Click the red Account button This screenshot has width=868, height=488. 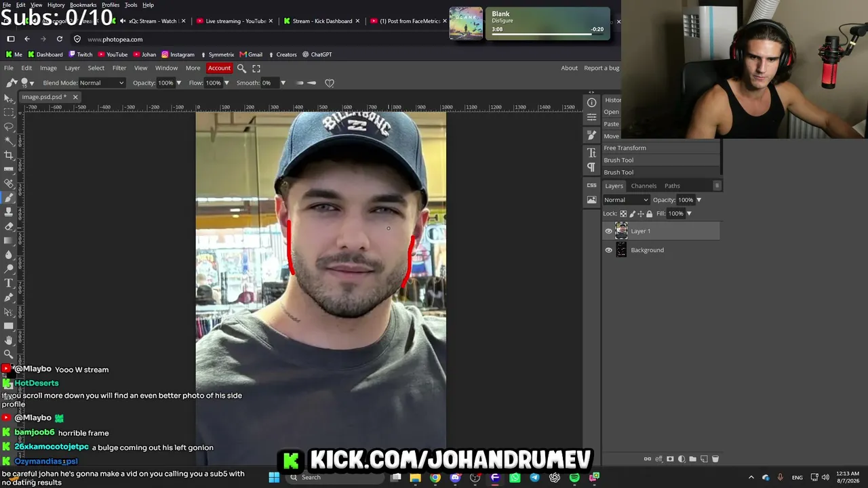click(219, 68)
